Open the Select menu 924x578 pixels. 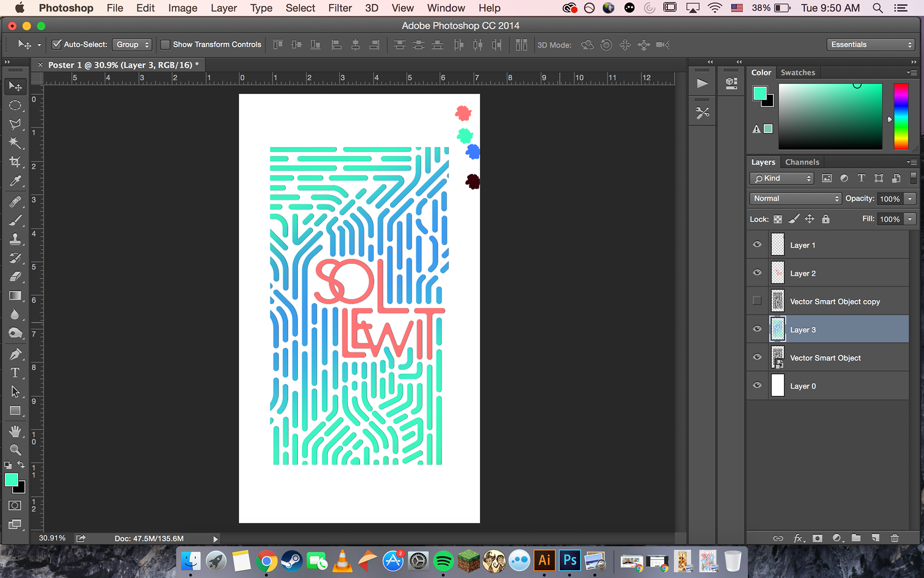click(x=300, y=8)
